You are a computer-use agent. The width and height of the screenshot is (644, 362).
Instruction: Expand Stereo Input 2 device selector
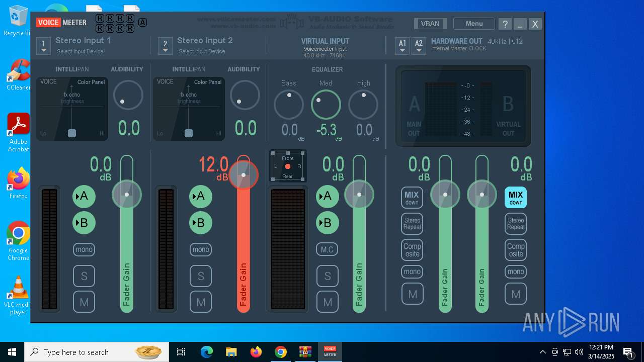click(165, 46)
